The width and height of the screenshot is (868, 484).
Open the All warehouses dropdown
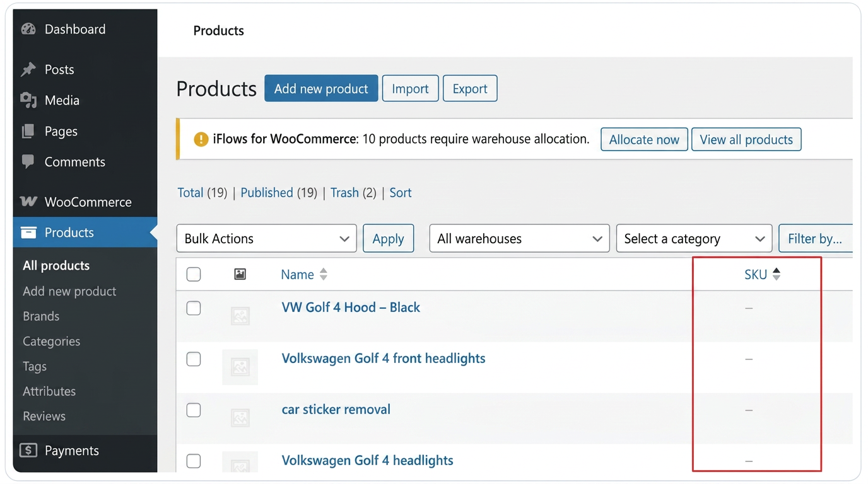click(x=519, y=239)
